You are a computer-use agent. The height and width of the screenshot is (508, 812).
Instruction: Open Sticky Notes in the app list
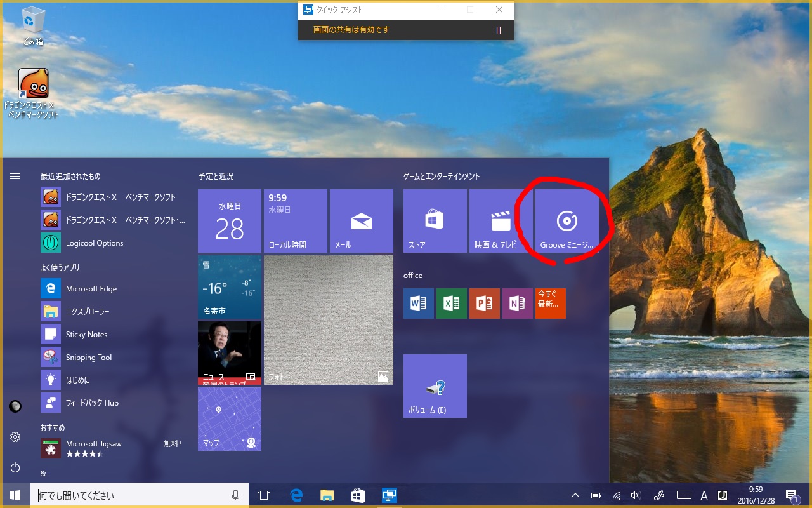pos(114,335)
